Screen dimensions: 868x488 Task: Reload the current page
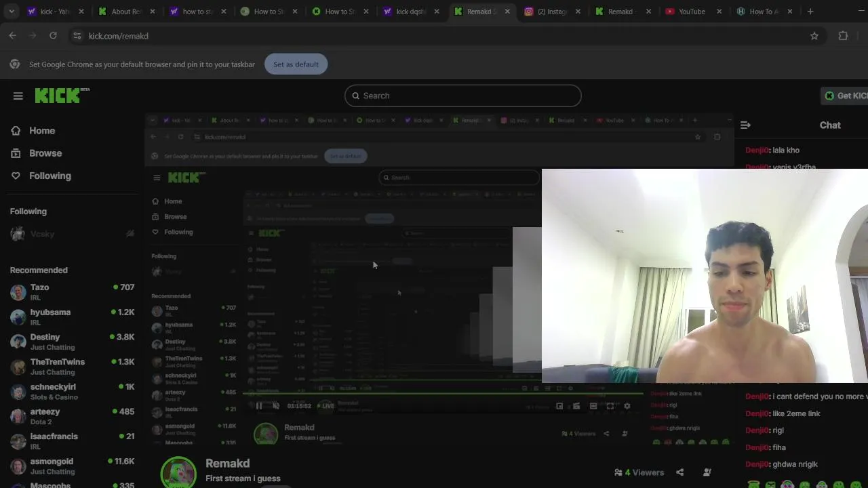coord(52,36)
